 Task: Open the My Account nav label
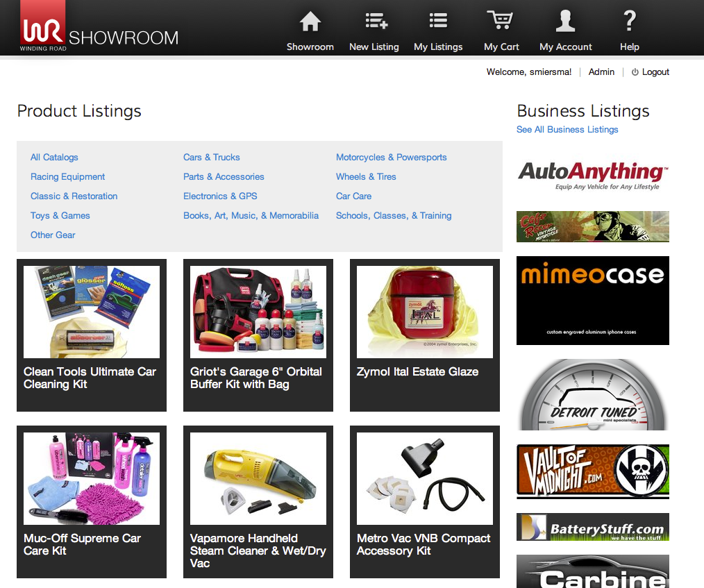coord(566,47)
